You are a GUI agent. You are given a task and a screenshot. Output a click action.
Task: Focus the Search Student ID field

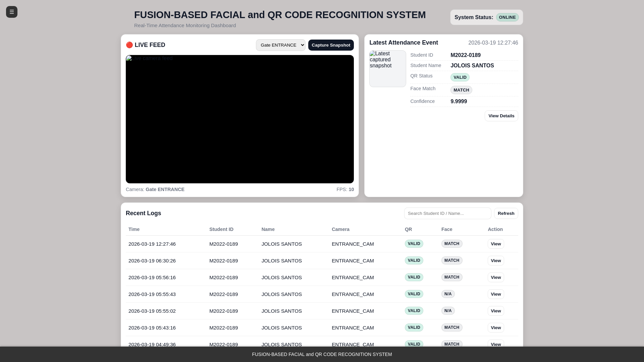click(x=447, y=213)
